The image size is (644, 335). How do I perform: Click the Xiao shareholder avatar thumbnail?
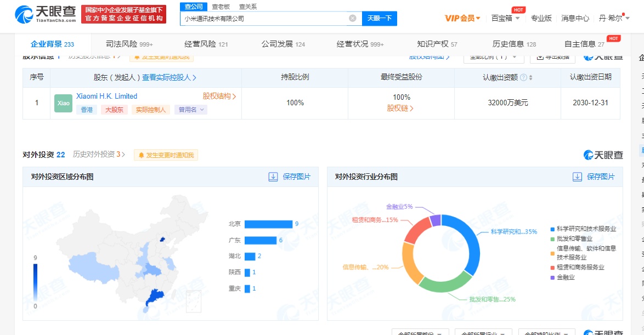(x=63, y=103)
